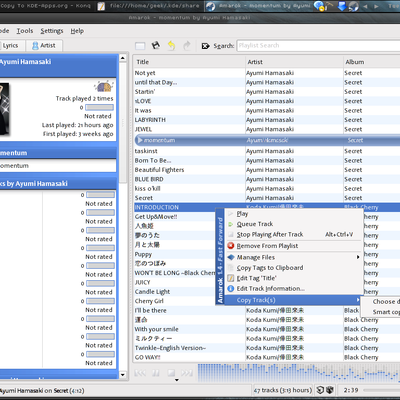Collapse the tracks by Ayumi Hamasaki header

(x=58, y=184)
